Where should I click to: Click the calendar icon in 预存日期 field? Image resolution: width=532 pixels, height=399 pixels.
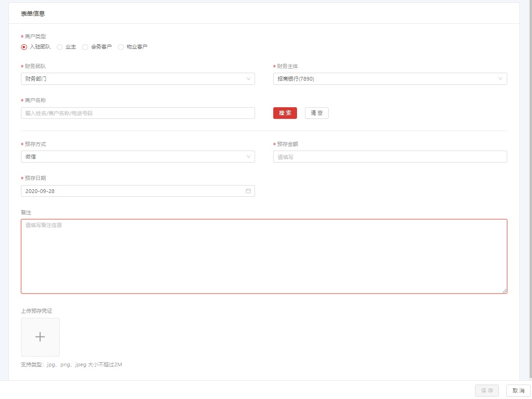[248, 191]
